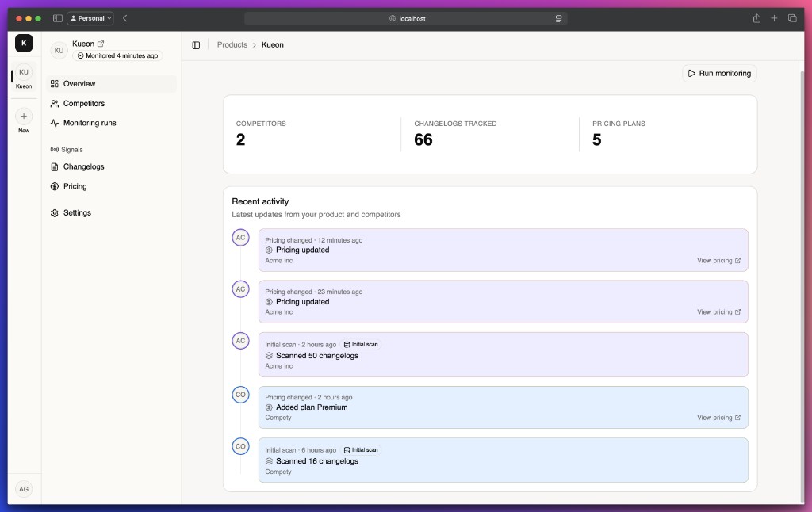
Task: Click Products breadcrumb link
Action: 232,45
